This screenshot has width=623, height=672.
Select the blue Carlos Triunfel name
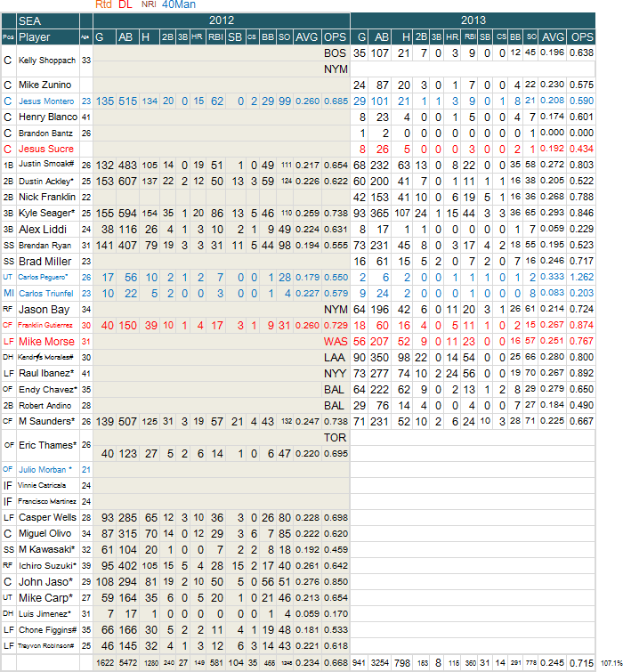tap(46, 294)
